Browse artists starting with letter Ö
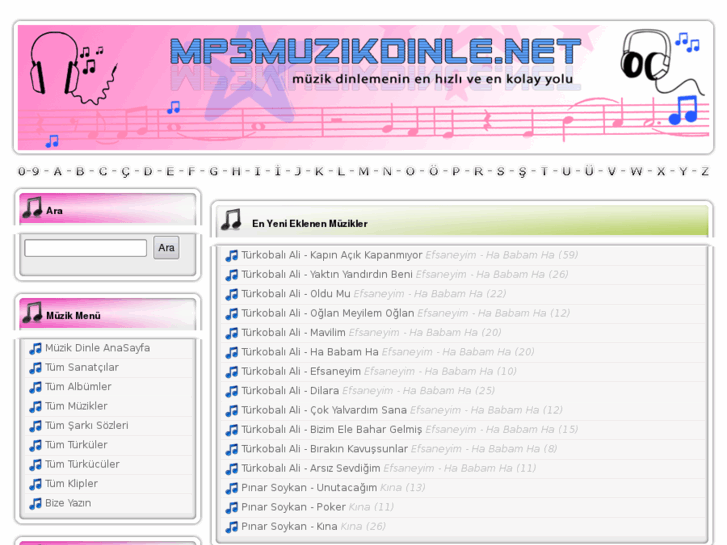Screen dimensions: 727x545 pyautogui.click(x=433, y=171)
